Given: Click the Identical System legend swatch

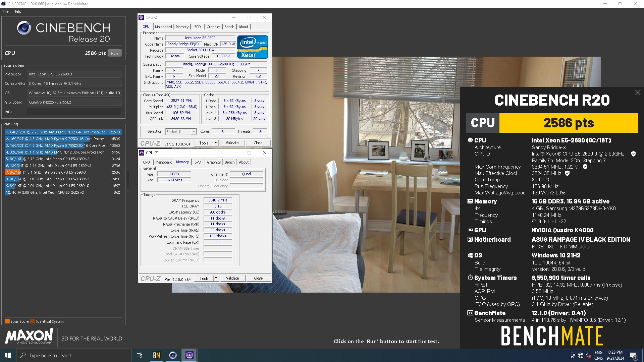Looking at the screenshot, I should 33,321.
